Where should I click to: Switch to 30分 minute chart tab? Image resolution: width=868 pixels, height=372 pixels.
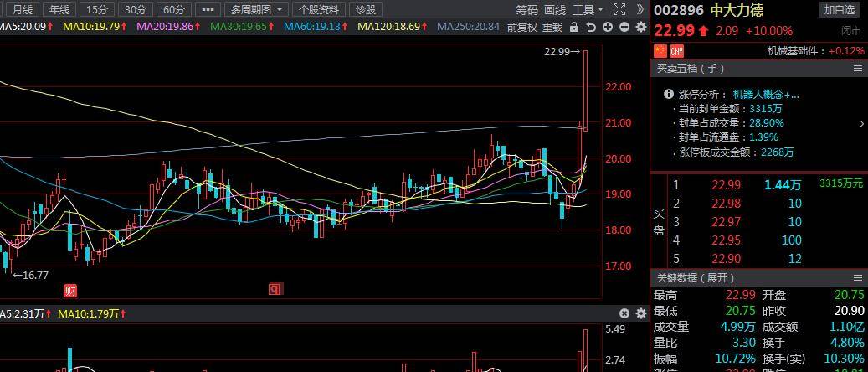coord(135,9)
